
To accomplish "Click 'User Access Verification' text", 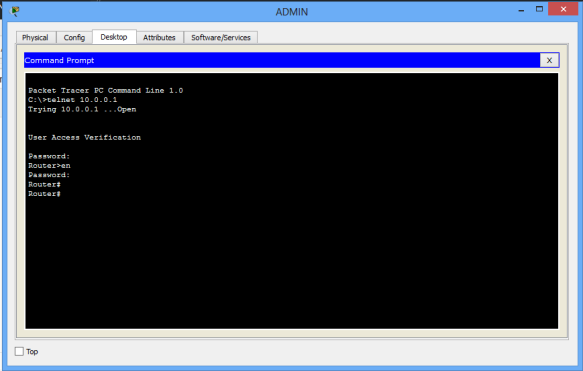I will pyautogui.click(x=84, y=138).
